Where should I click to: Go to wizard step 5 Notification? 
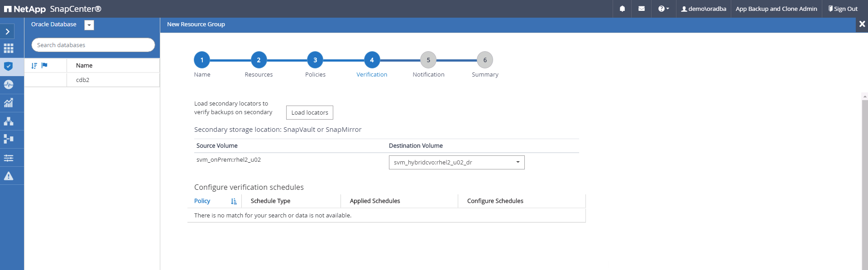pos(428,60)
